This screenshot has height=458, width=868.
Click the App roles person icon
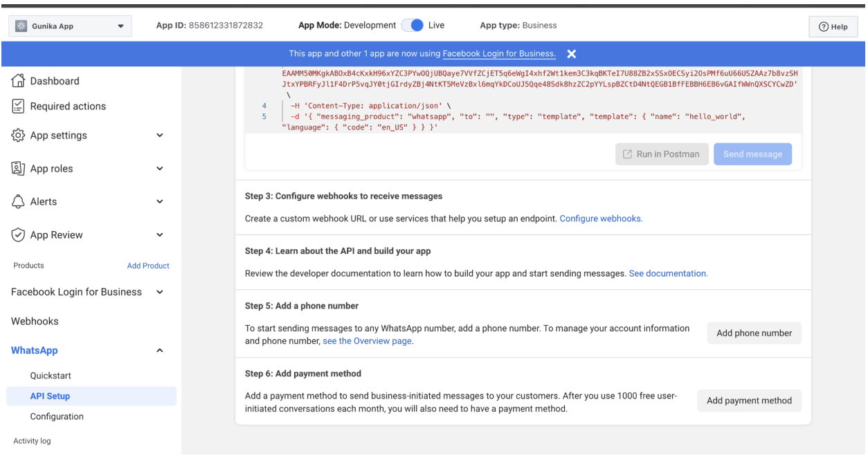pos(19,169)
